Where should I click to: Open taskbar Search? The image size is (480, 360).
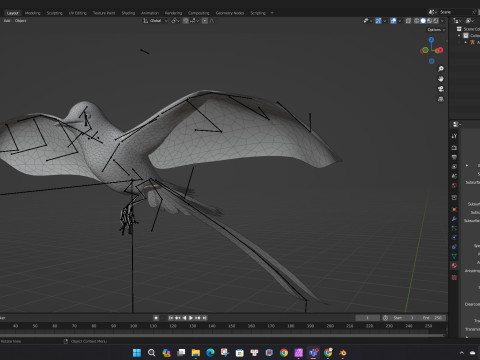[x=151, y=353]
